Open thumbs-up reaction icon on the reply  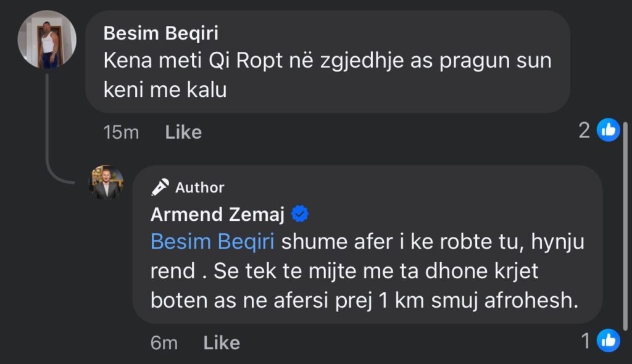(609, 340)
